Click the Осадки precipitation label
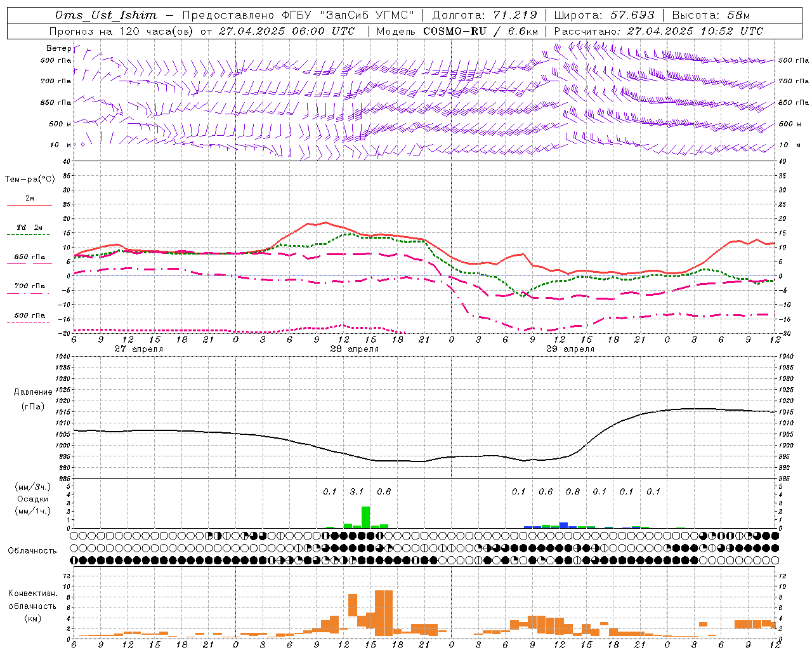The height and width of the screenshot is (650, 812). pyautogui.click(x=33, y=499)
